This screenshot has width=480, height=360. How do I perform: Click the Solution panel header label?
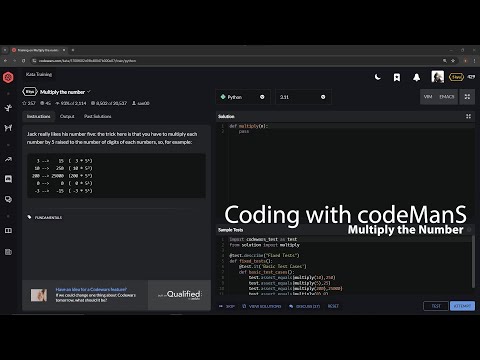(226, 116)
